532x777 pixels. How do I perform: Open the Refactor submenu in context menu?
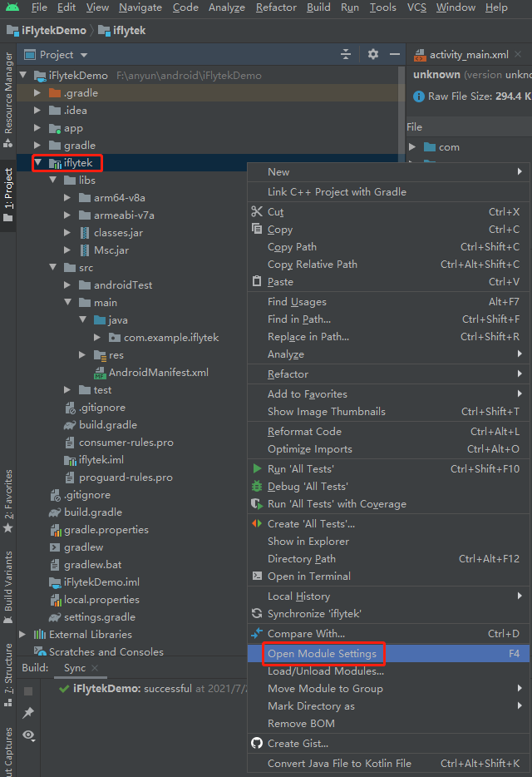[x=389, y=374]
